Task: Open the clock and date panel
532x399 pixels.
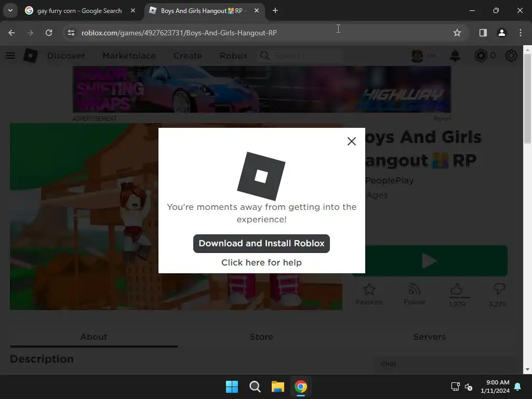Action: [495, 387]
